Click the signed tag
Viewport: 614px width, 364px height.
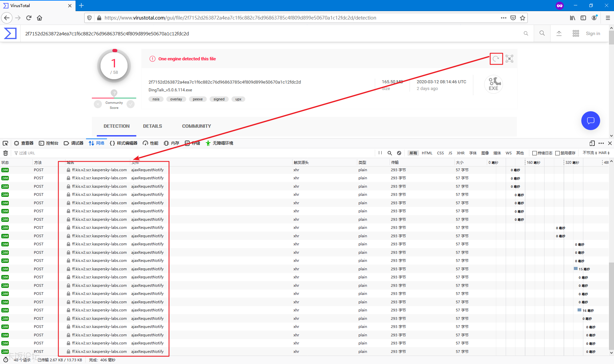[219, 99]
